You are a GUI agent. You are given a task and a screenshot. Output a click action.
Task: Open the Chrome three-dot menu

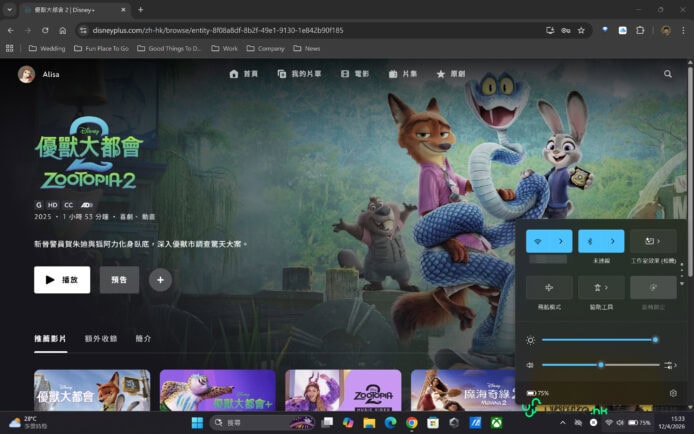coord(683,30)
